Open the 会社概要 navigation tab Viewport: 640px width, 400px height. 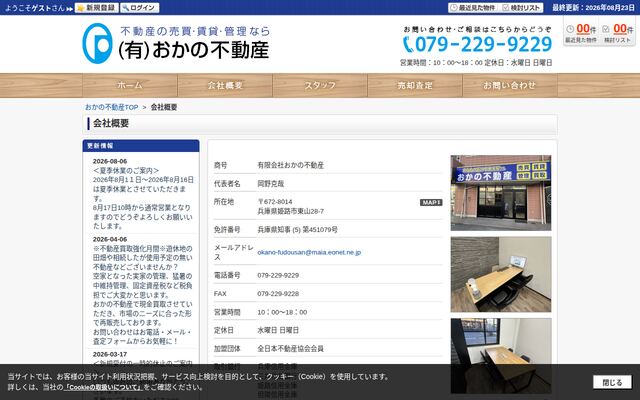(x=225, y=85)
